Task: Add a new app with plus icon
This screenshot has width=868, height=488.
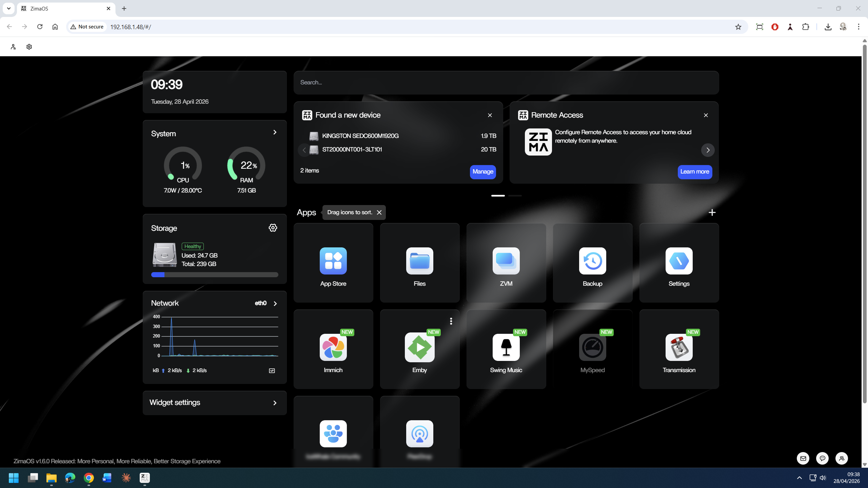Action: point(712,212)
